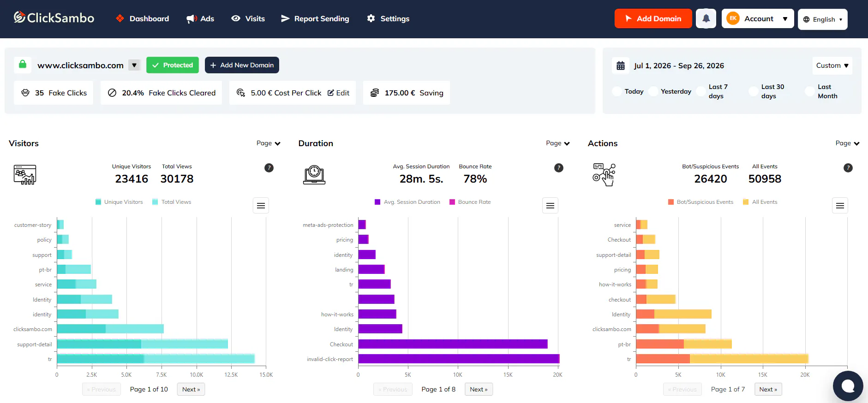This screenshot has width=868, height=403.
Task: Click the Checkout duration bar
Action: (453, 344)
